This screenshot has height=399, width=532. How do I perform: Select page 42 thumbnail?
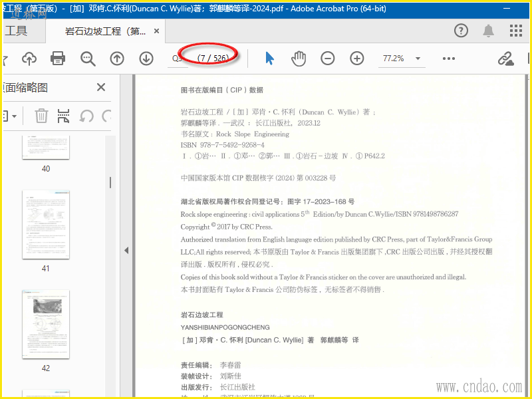(46, 325)
